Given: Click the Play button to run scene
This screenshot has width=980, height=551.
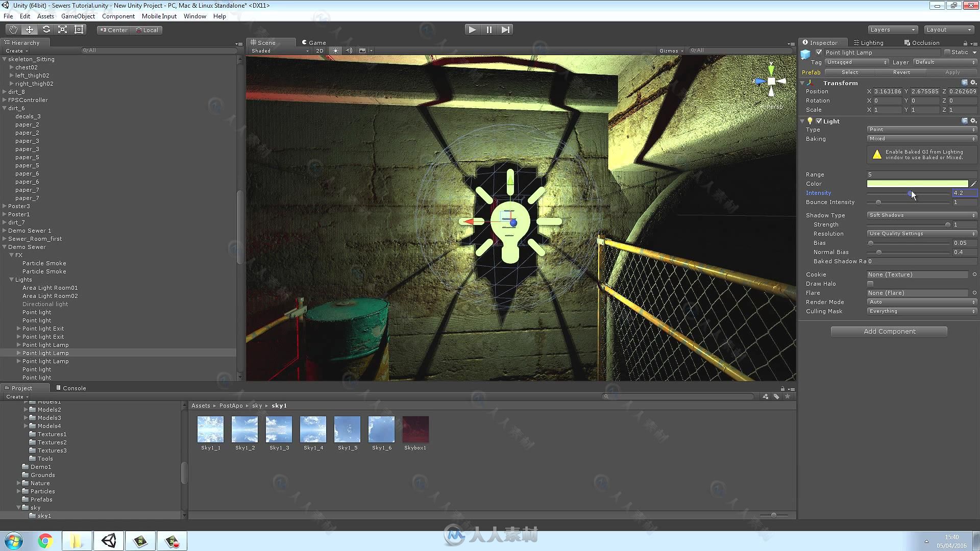Looking at the screenshot, I should [472, 29].
